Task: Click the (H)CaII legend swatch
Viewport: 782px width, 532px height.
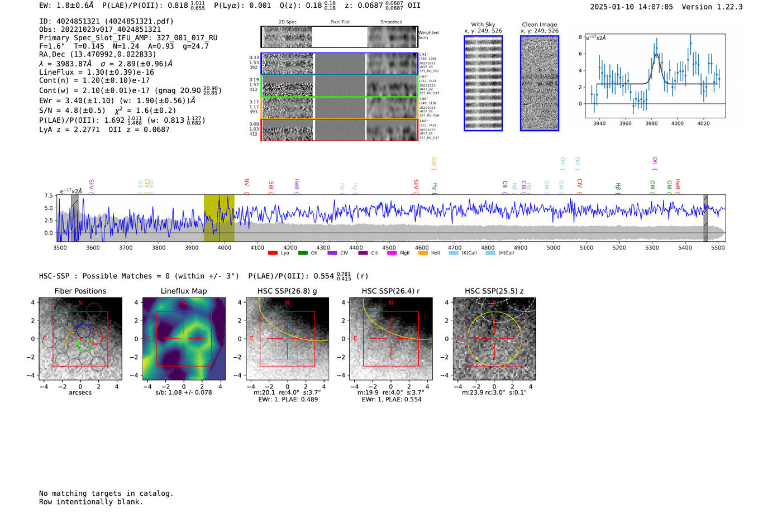Action: (490, 253)
